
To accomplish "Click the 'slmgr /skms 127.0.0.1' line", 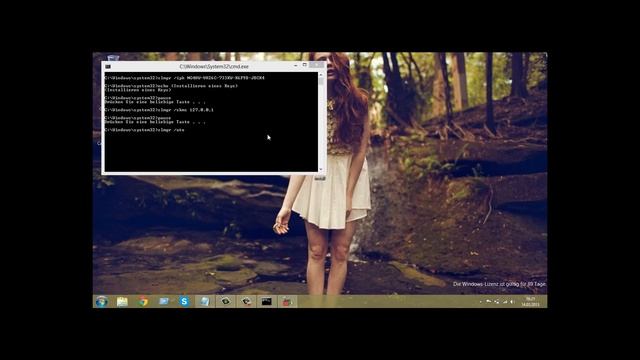I will click(159, 110).
